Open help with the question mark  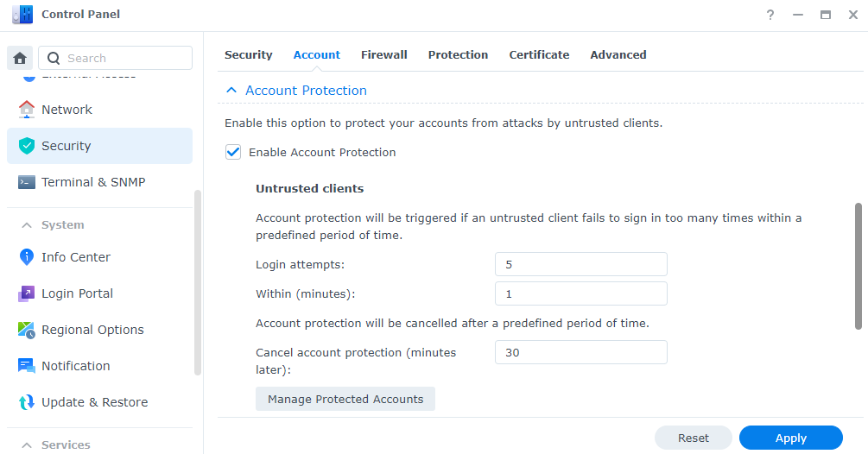770,15
